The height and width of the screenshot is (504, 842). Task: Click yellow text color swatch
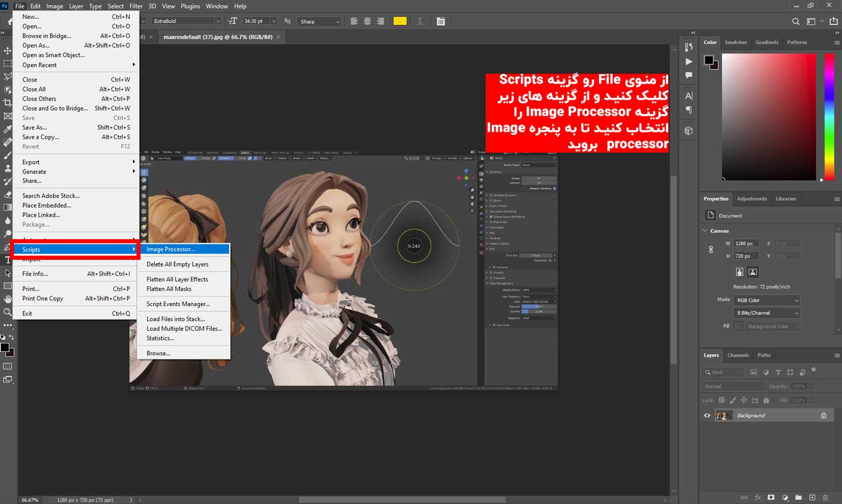(x=400, y=21)
